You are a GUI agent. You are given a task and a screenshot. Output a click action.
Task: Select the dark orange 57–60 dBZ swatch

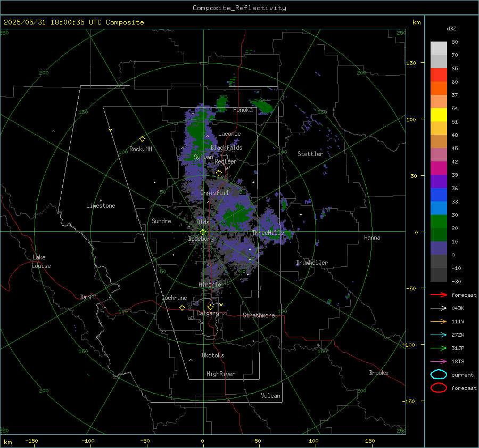(439, 88)
